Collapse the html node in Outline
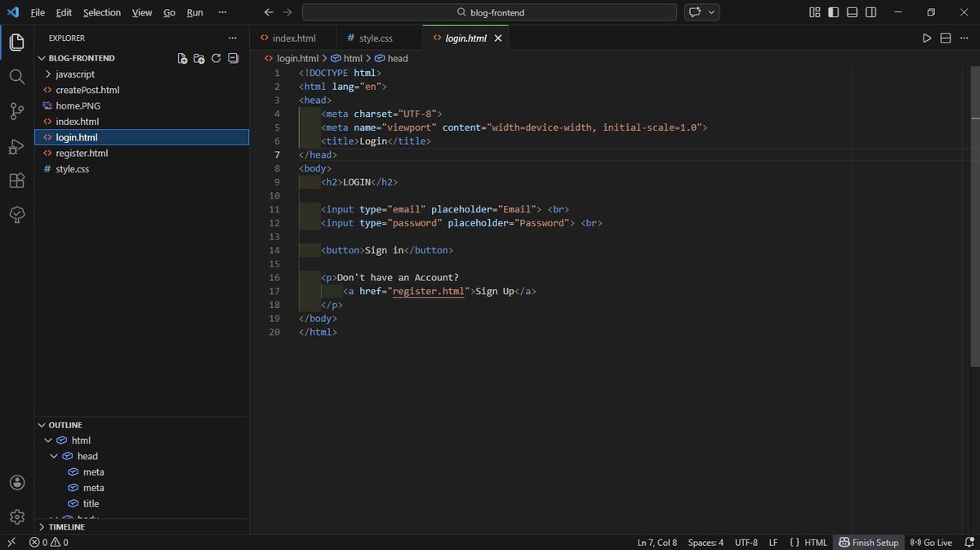The image size is (980, 550). [x=49, y=440]
